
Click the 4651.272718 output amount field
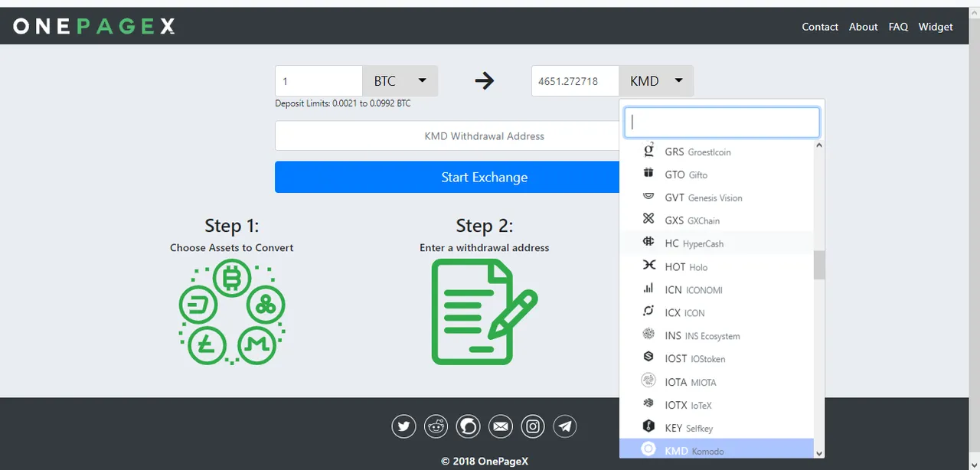click(x=575, y=81)
